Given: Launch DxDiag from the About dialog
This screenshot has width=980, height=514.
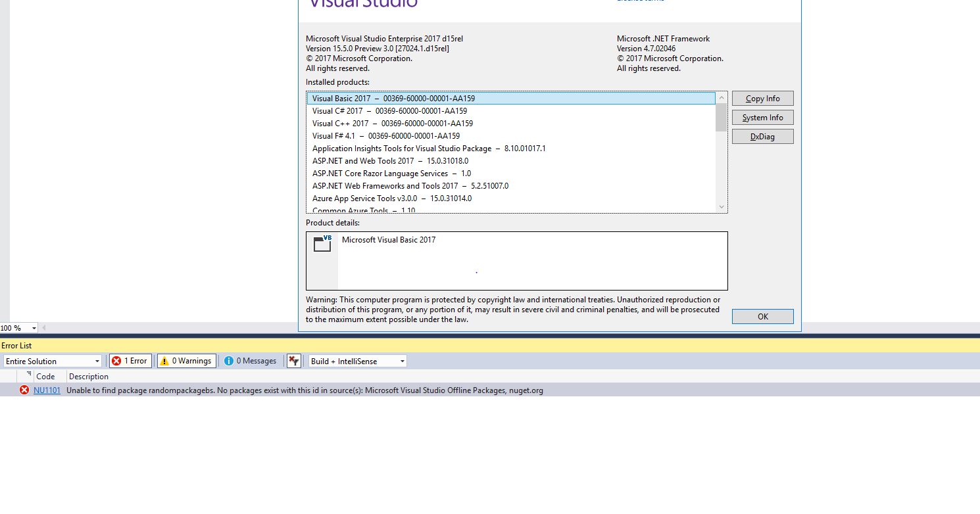Looking at the screenshot, I should pyautogui.click(x=762, y=136).
